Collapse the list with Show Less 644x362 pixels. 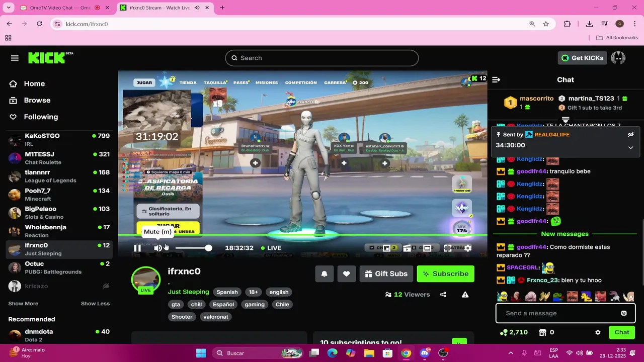[95, 304]
